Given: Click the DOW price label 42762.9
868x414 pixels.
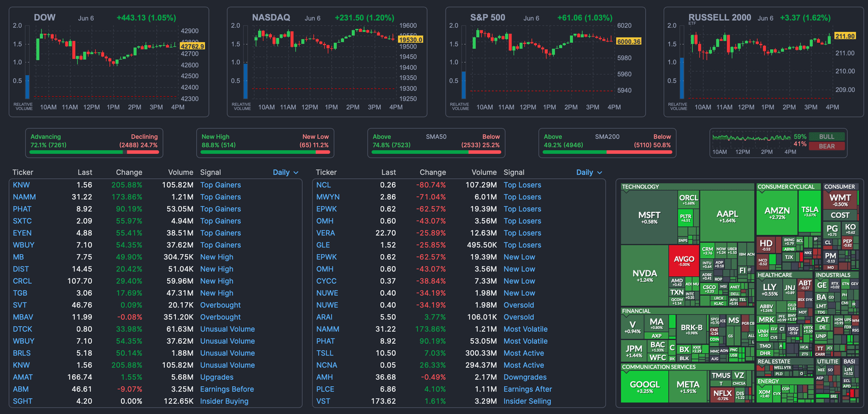Looking at the screenshot, I should click(x=192, y=45).
